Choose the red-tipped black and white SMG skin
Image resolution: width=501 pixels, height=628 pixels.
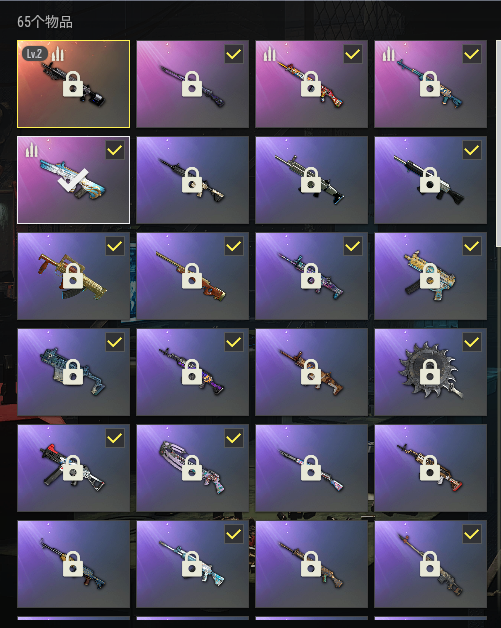click(x=73, y=468)
